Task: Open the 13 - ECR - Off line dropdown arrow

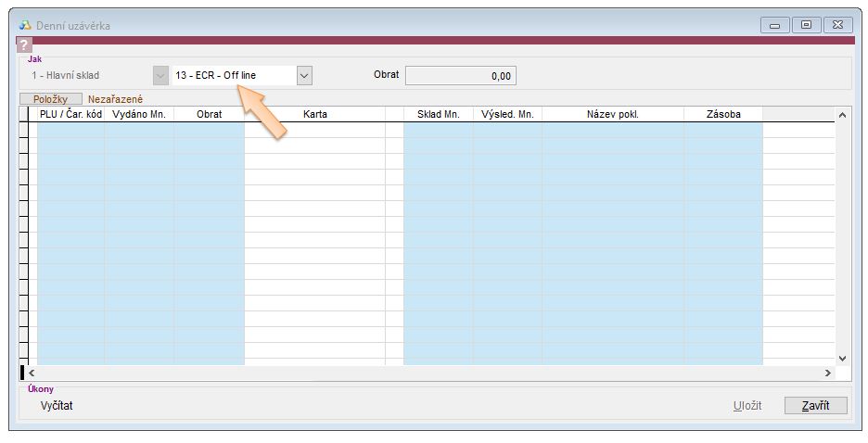Action: click(x=304, y=75)
